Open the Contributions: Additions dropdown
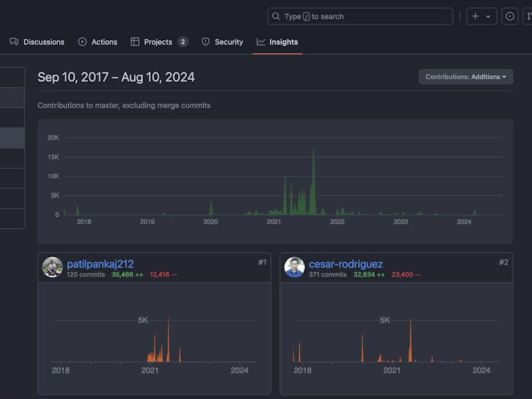 click(x=465, y=76)
